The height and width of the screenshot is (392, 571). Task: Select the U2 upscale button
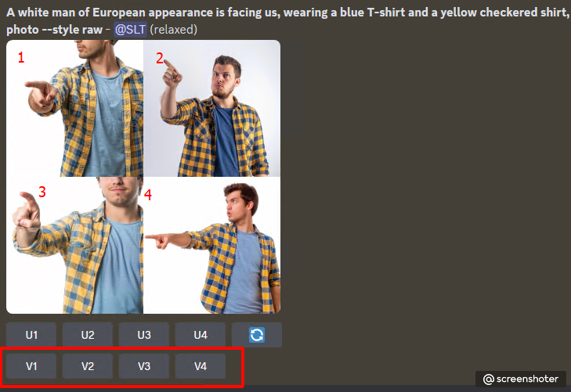(x=88, y=335)
